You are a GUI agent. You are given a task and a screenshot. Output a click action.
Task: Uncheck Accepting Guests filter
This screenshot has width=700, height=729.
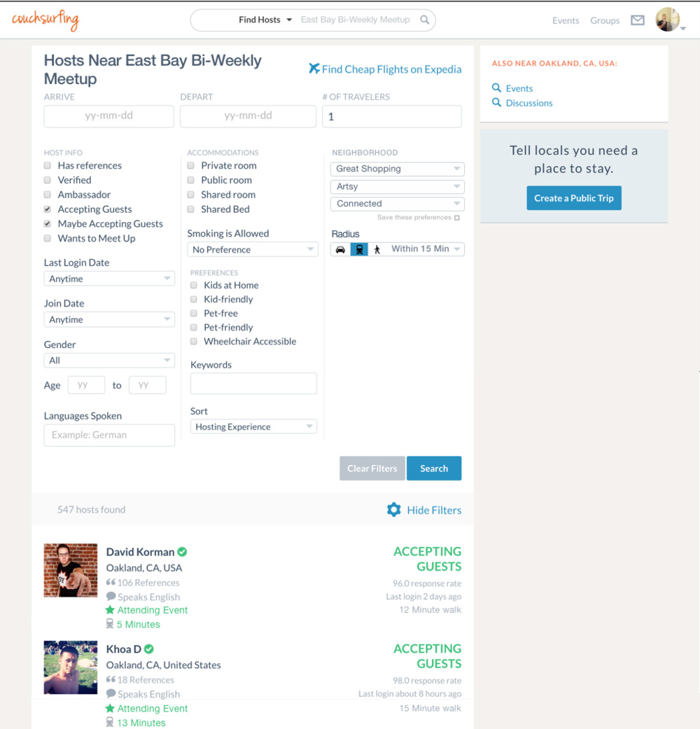(48, 209)
